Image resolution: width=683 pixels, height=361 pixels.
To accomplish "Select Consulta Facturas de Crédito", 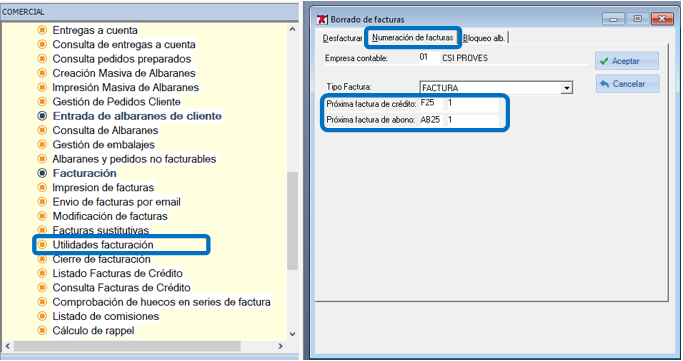I will pyautogui.click(x=122, y=288).
